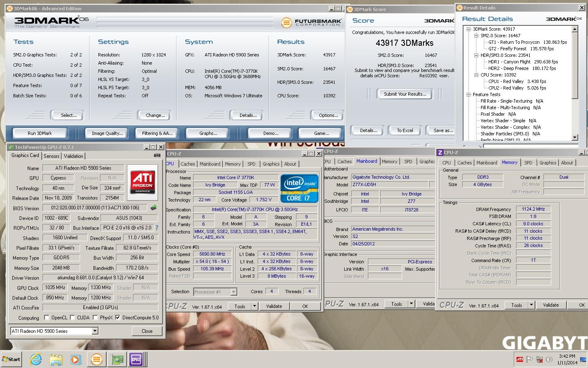Screen dimensions: 588x368
Task: Open Tools dropdown arrow in CPU-Z CPU window
Action: click(x=254, y=306)
